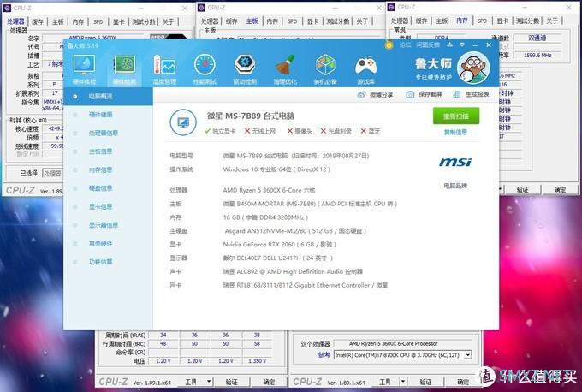
Task: Expand 工具 arrow in CPU-Z tRAS timings window
Action: (x=209, y=382)
